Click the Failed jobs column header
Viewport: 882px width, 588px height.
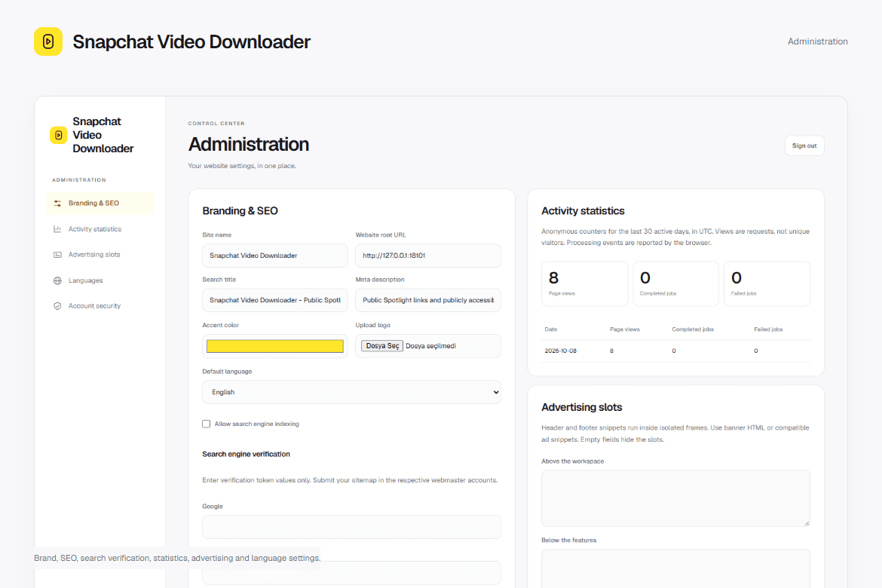(x=768, y=329)
